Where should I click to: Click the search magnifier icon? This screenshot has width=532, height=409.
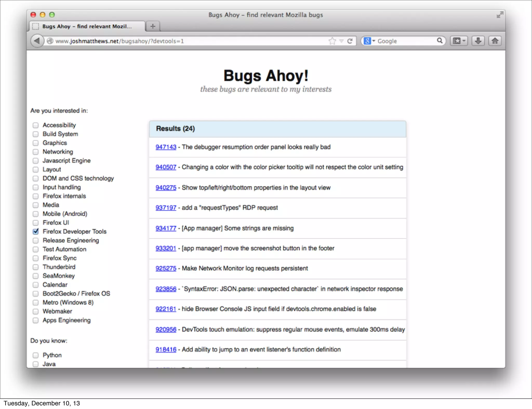coord(440,40)
